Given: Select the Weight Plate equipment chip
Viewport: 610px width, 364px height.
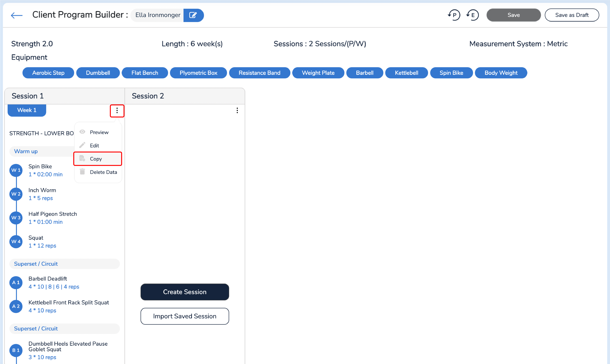Looking at the screenshot, I should pos(318,73).
